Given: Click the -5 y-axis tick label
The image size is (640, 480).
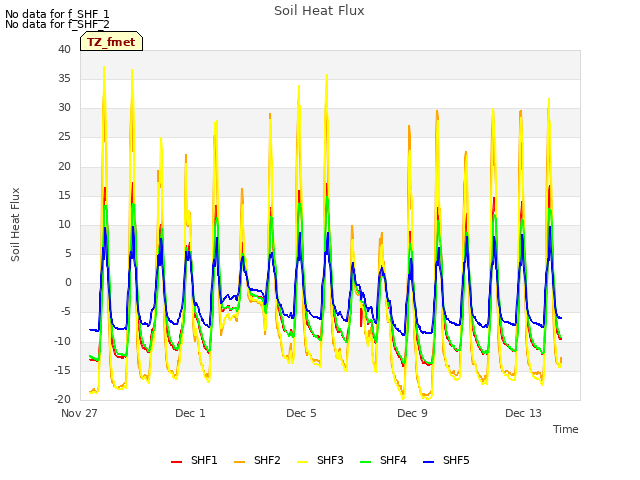Looking at the screenshot, I should click(x=66, y=312).
